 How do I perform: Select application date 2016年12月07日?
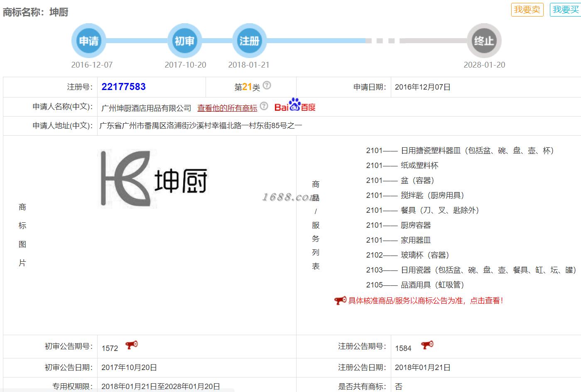[423, 87]
